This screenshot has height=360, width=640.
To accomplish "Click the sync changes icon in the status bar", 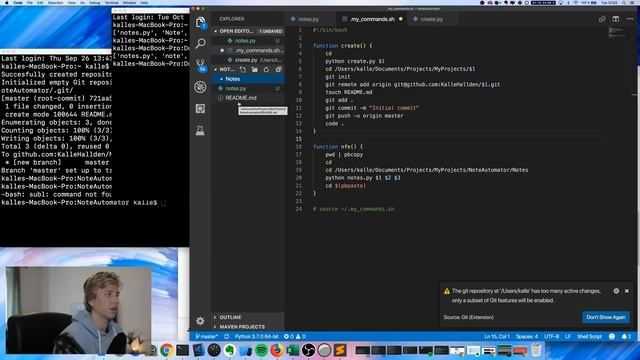I will (226, 336).
